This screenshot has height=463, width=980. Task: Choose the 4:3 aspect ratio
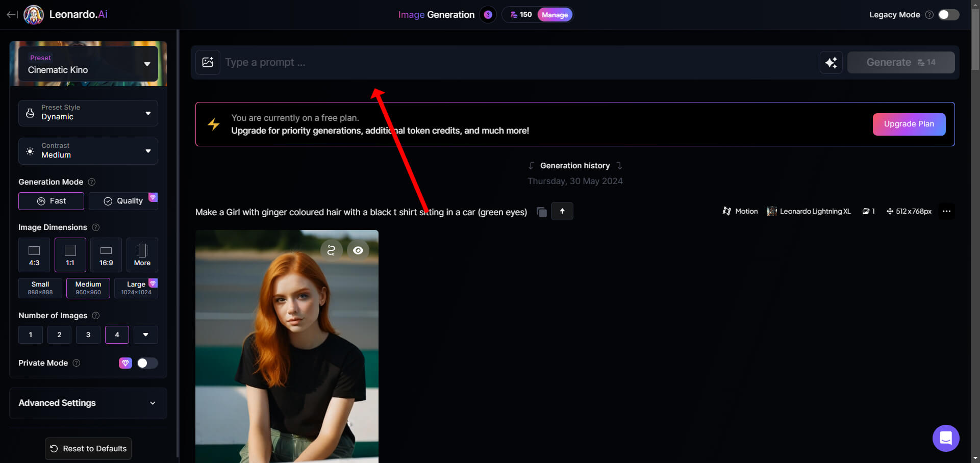point(34,255)
